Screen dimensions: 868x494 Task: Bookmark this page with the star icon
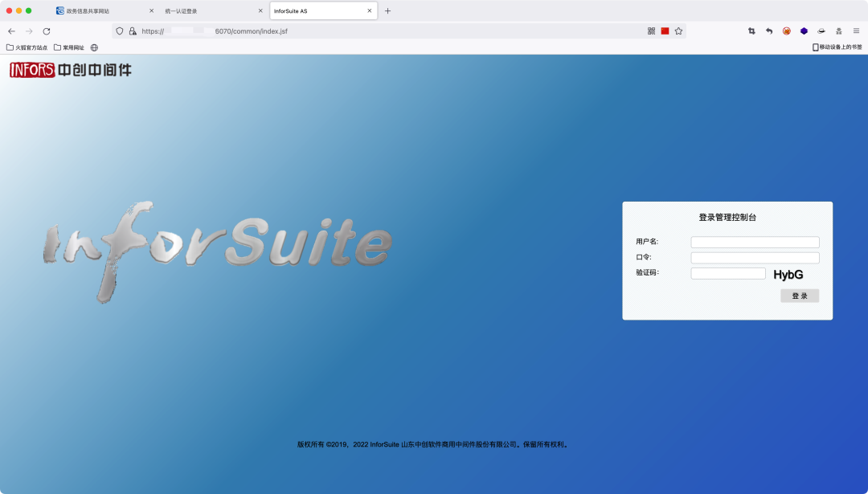click(x=678, y=31)
